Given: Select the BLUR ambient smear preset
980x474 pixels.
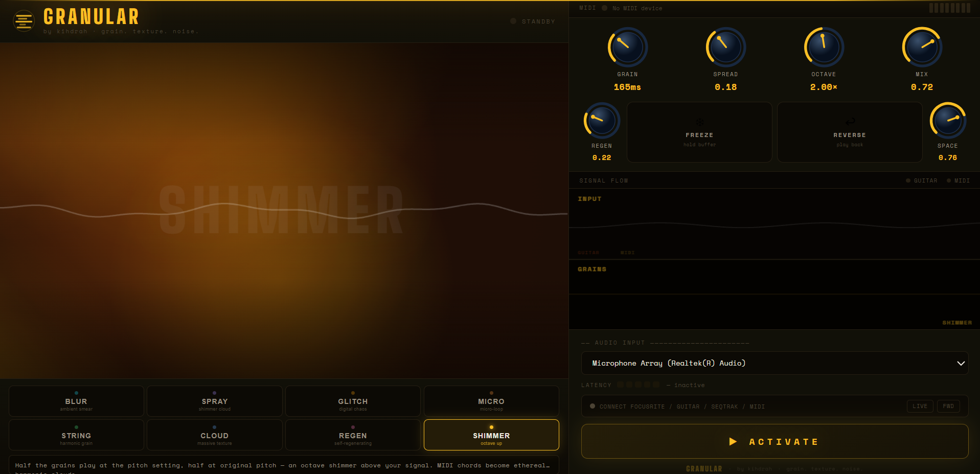Looking at the screenshot, I should (76, 401).
